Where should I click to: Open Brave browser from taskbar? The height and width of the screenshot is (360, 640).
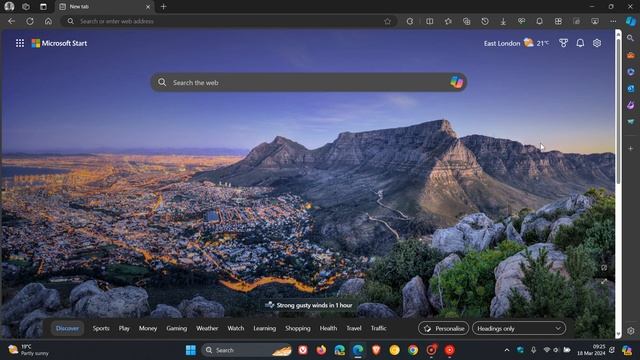pos(376,350)
